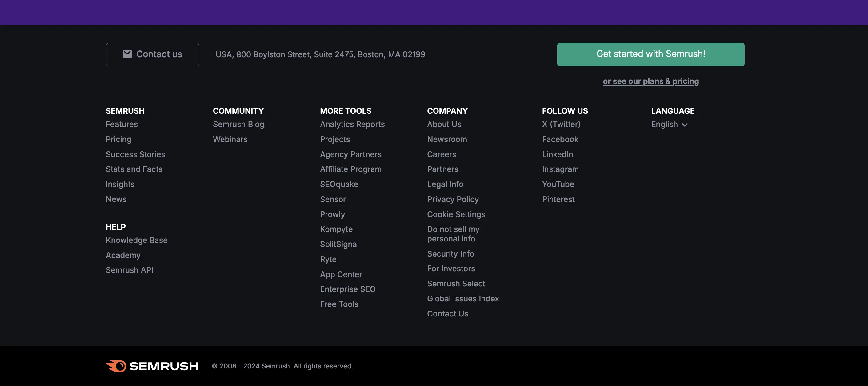The image size is (868, 386).
Task: Click the Semrush logo in footer
Action: tap(152, 366)
